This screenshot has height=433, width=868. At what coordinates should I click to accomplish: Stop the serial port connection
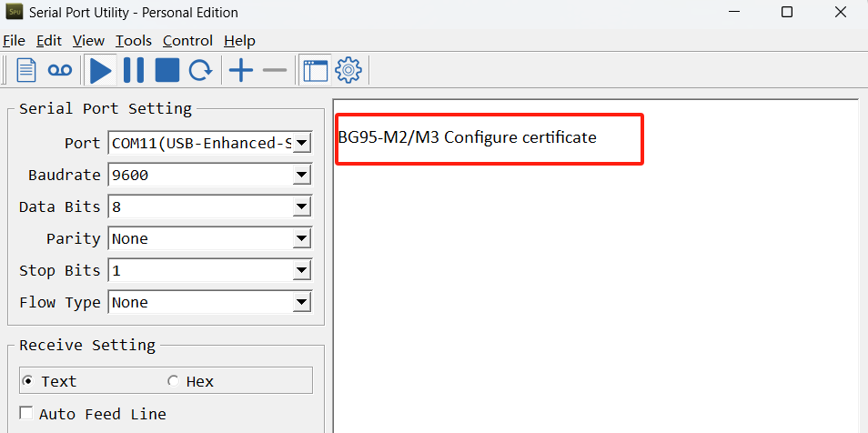click(167, 70)
